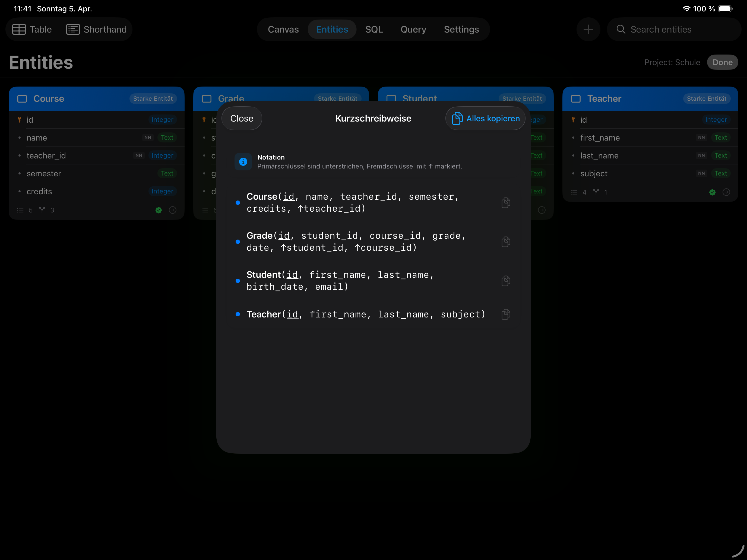
Task: Click the Student entity table icon
Action: point(391,98)
